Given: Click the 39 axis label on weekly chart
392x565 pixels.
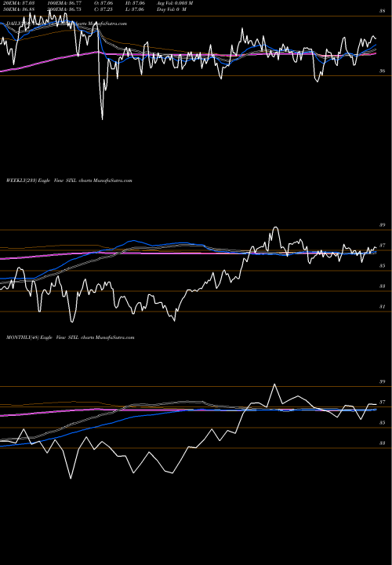Looking at the screenshot, I should (x=382, y=225).
